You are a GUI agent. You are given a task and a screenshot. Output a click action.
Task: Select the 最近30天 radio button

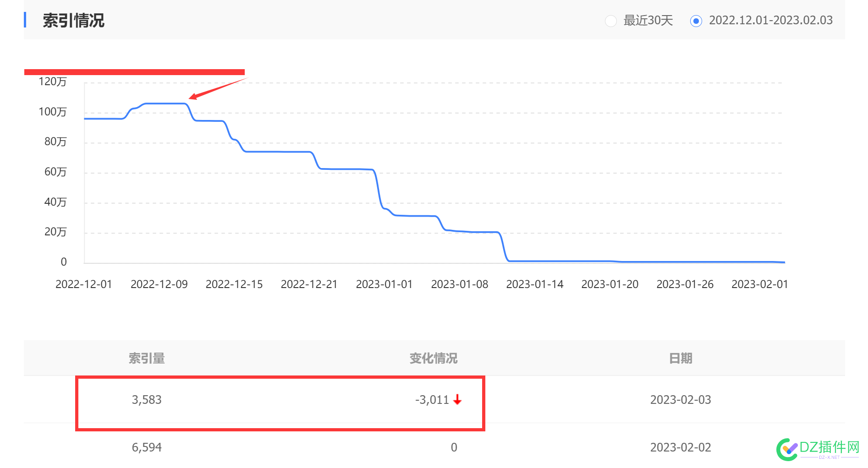pyautogui.click(x=610, y=21)
